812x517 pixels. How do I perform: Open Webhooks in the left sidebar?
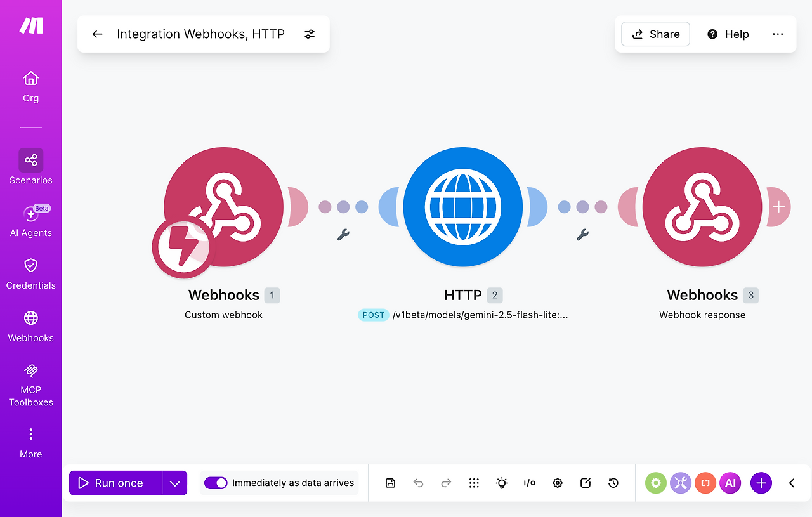pyautogui.click(x=30, y=326)
